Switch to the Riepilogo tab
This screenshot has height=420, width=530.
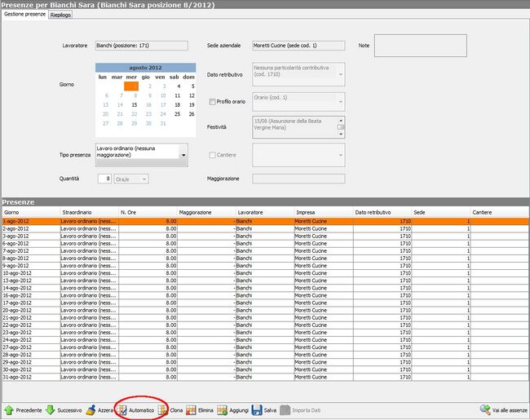(60, 15)
